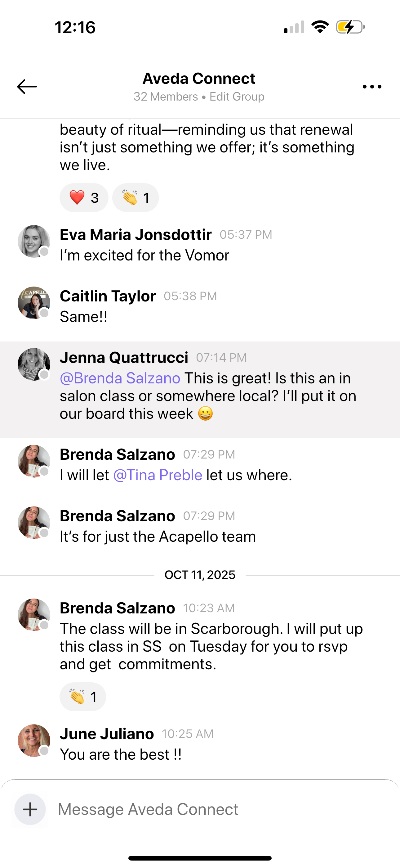Image resolution: width=400 pixels, height=868 pixels.
Task: Open Caitlin Taylor's profile picture
Action: (x=34, y=303)
